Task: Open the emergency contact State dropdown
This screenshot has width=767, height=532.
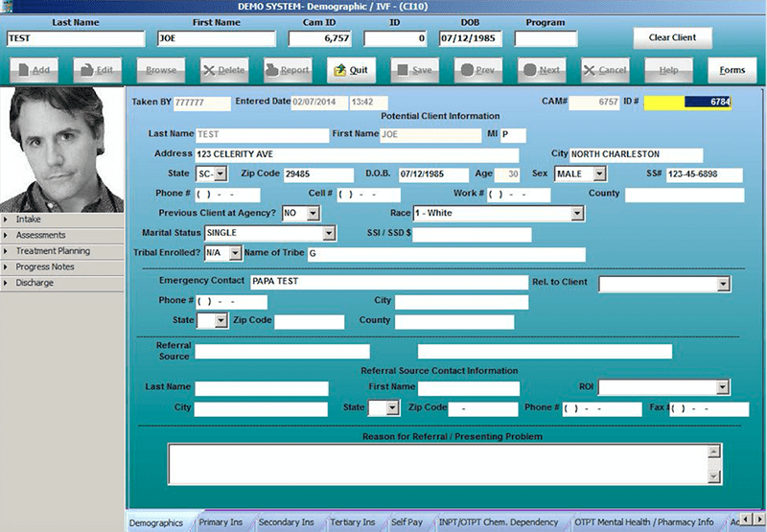Action: [x=221, y=321]
